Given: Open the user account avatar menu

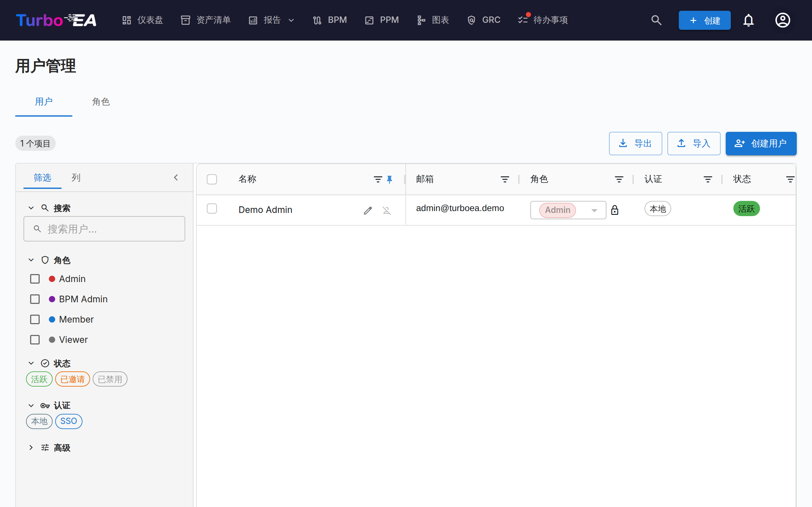Looking at the screenshot, I should click(x=783, y=20).
